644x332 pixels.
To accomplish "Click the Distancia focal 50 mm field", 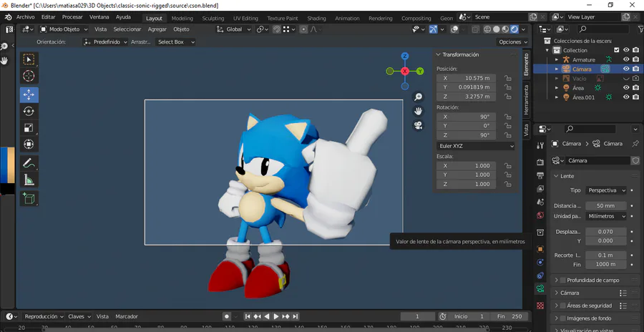I will click(606, 206).
